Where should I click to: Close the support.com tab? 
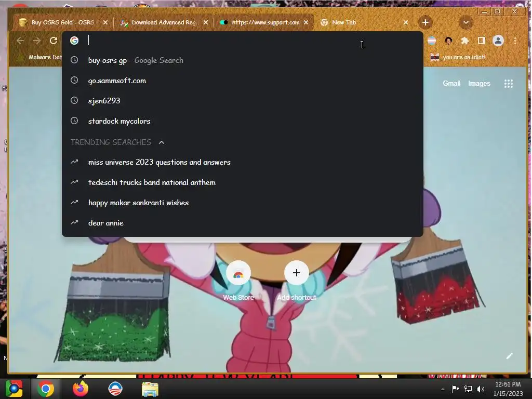point(306,22)
